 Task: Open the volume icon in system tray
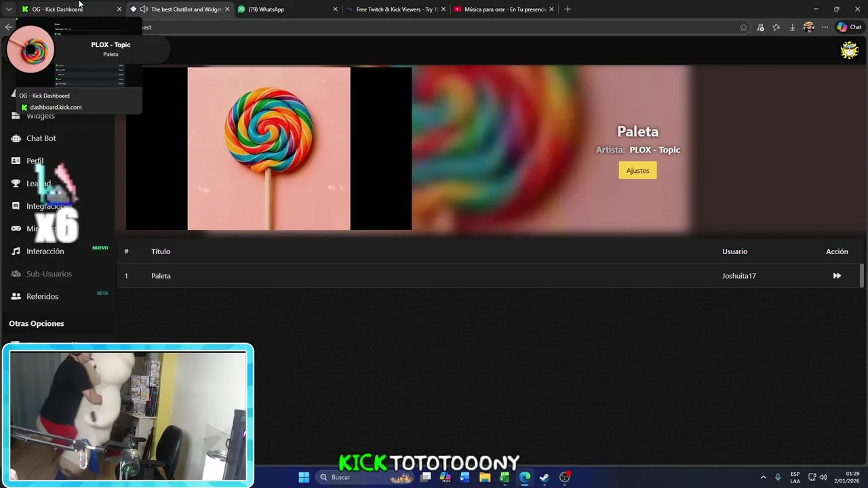[x=823, y=477]
